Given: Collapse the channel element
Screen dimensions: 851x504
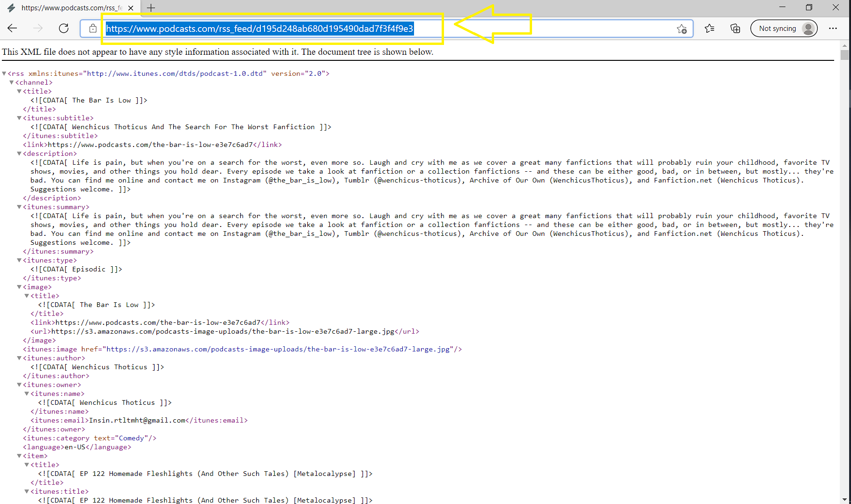Looking at the screenshot, I should (12, 82).
